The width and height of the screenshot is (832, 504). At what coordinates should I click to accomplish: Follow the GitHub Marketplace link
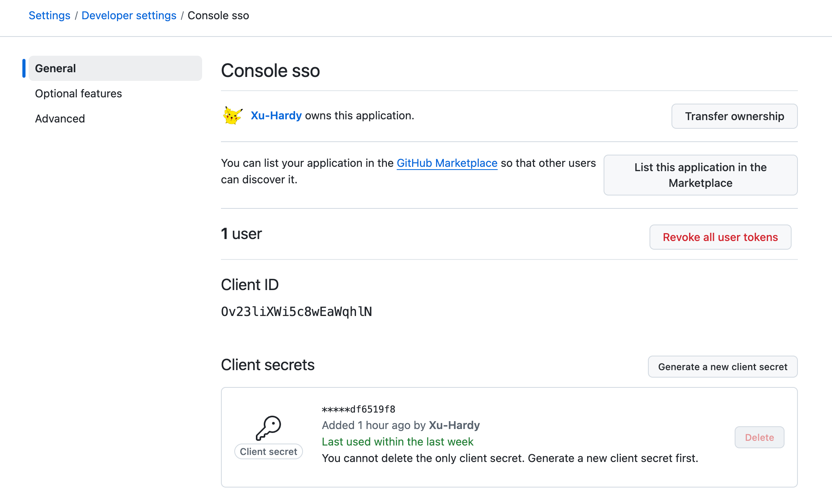click(x=447, y=163)
